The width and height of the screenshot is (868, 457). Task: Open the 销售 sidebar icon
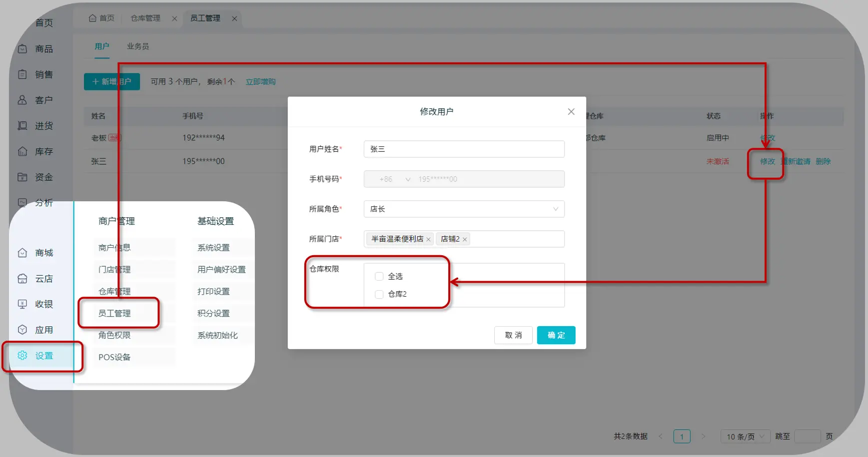pyautogui.click(x=22, y=74)
